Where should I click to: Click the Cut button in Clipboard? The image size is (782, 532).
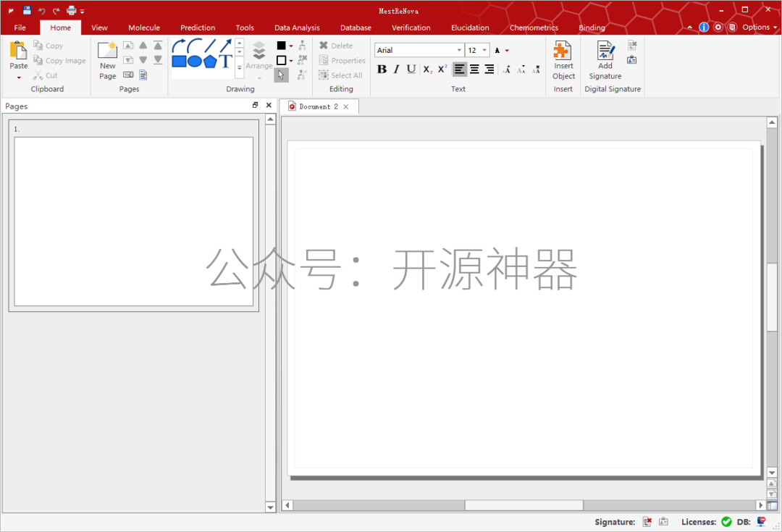click(46, 75)
